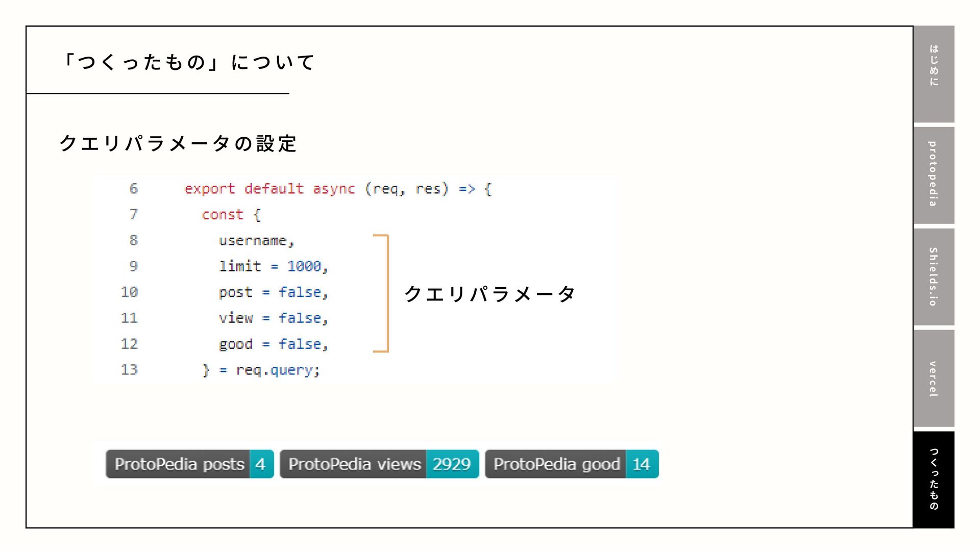Image resolution: width=980 pixels, height=551 pixels.
Task: Click the 'good = false,' code line
Action: coord(274,344)
